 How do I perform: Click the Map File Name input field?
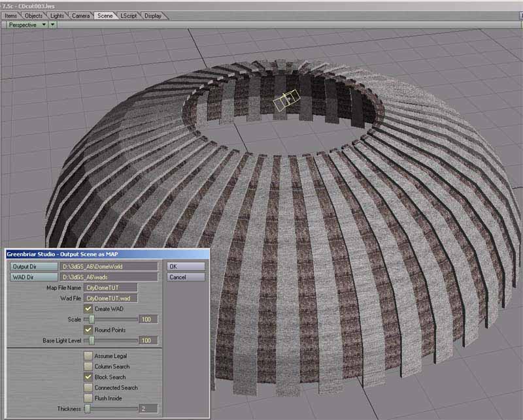[110, 287]
